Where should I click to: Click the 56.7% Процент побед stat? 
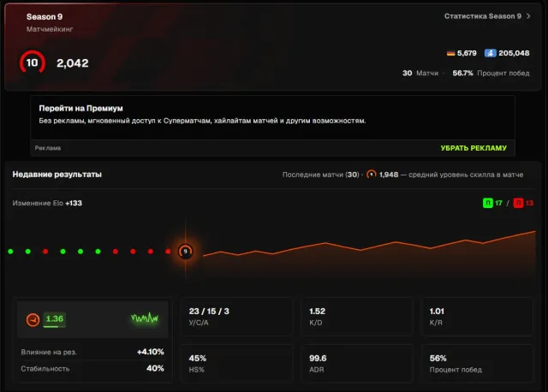pos(491,73)
